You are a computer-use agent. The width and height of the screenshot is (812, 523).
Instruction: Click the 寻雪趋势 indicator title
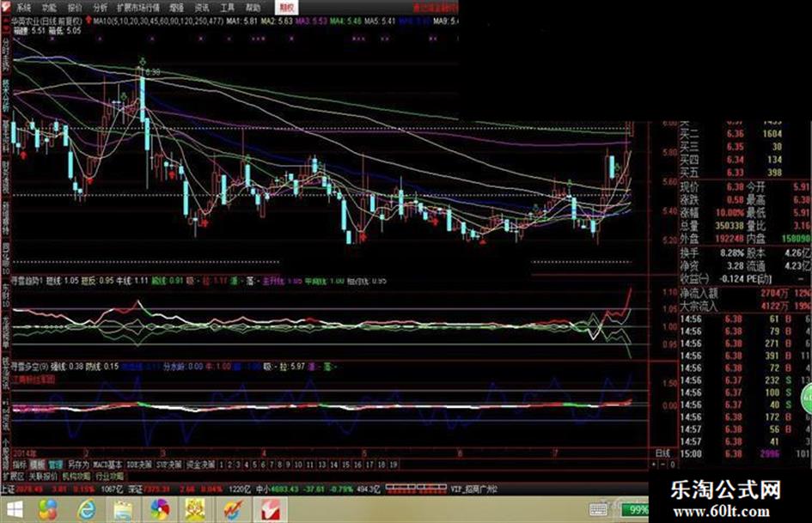[x=27, y=281]
